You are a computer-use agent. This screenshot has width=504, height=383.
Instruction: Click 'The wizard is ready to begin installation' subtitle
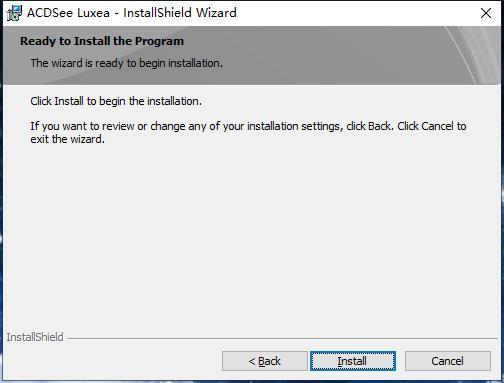pyautogui.click(x=127, y=63)
